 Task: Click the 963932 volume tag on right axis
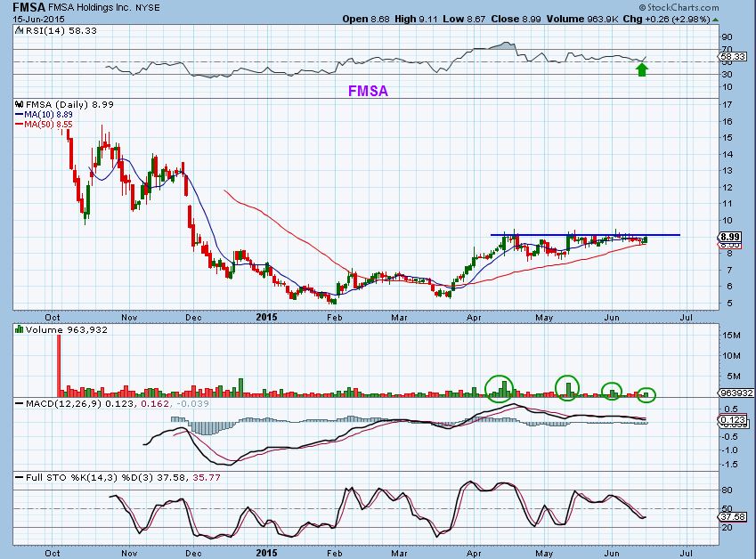(736, 393)
